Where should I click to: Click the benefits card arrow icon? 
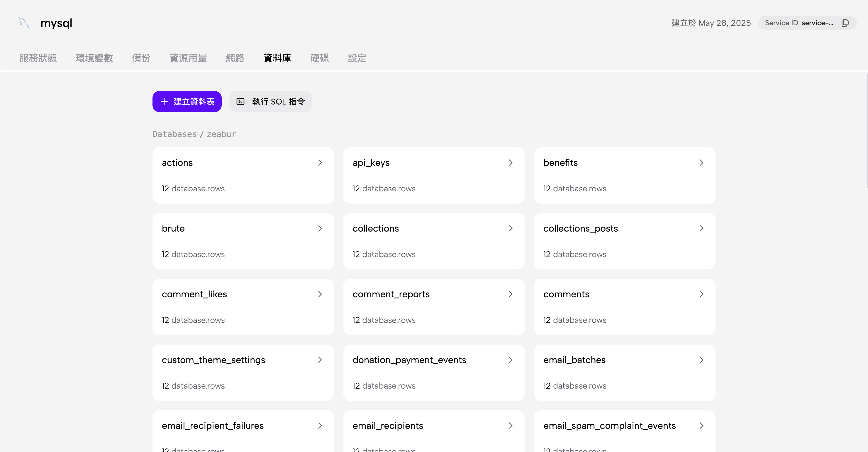pos(701,163)
